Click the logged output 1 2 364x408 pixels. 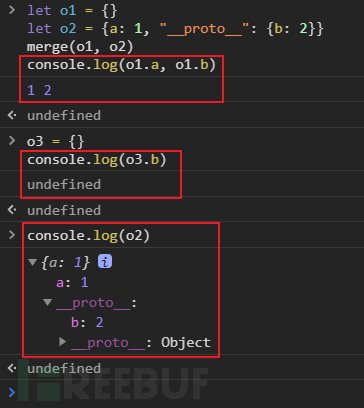click(39, 90)
